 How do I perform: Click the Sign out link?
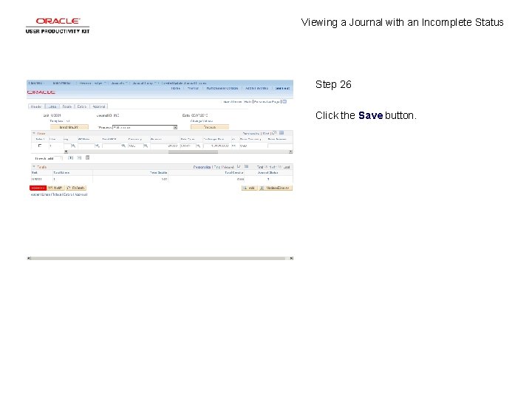click(282, 88)
